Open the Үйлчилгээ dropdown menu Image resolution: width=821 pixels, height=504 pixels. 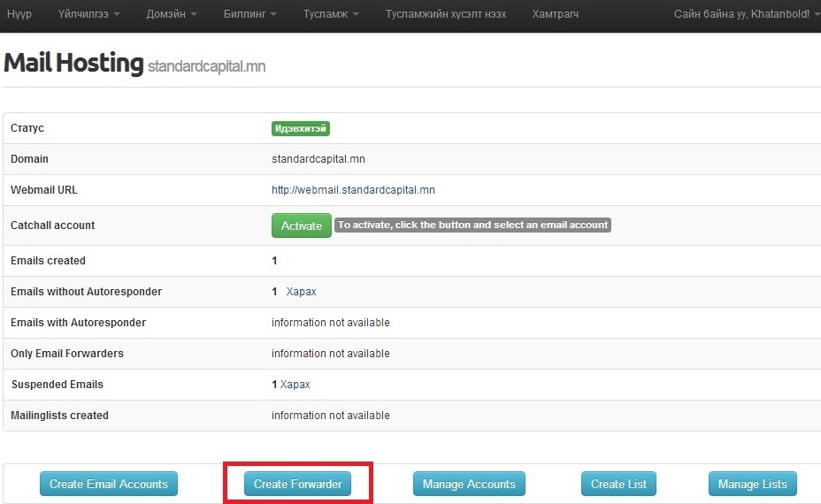(88, 14)
